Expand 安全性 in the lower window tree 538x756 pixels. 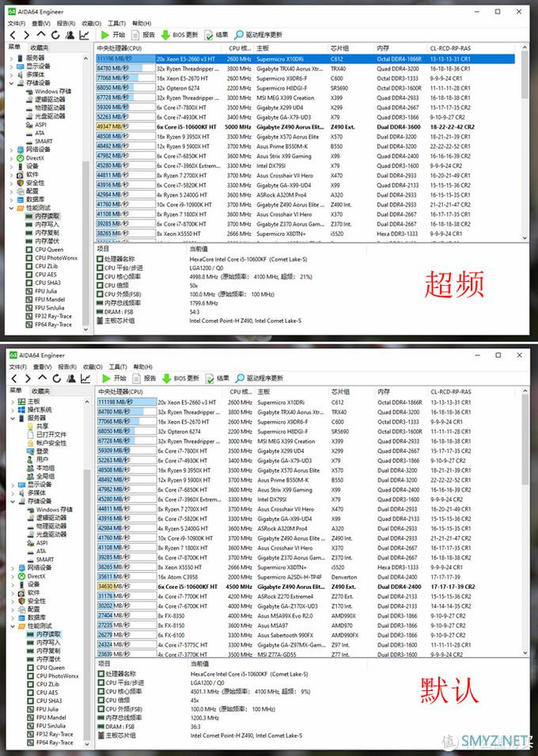click(13, 601)
